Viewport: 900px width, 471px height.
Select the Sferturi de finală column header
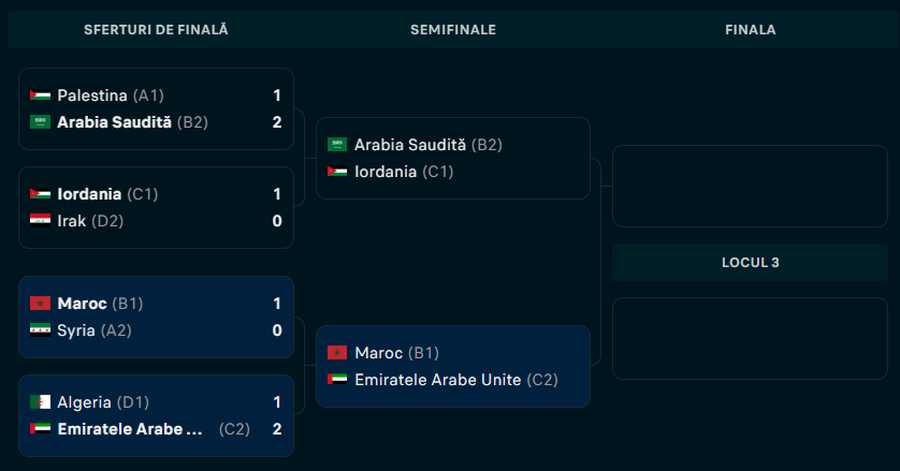(156, 30)
